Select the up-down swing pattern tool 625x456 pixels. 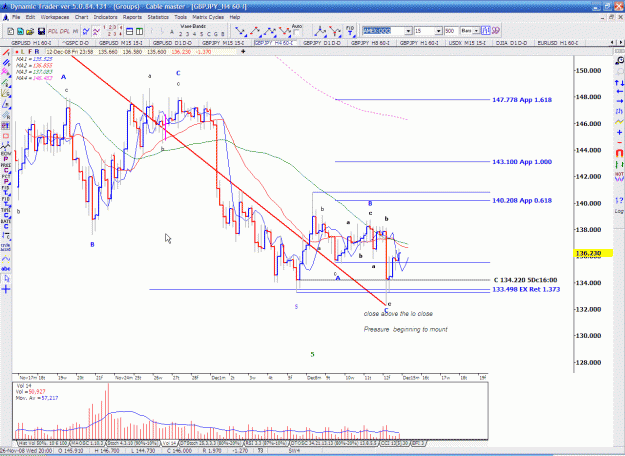point(255,31)
